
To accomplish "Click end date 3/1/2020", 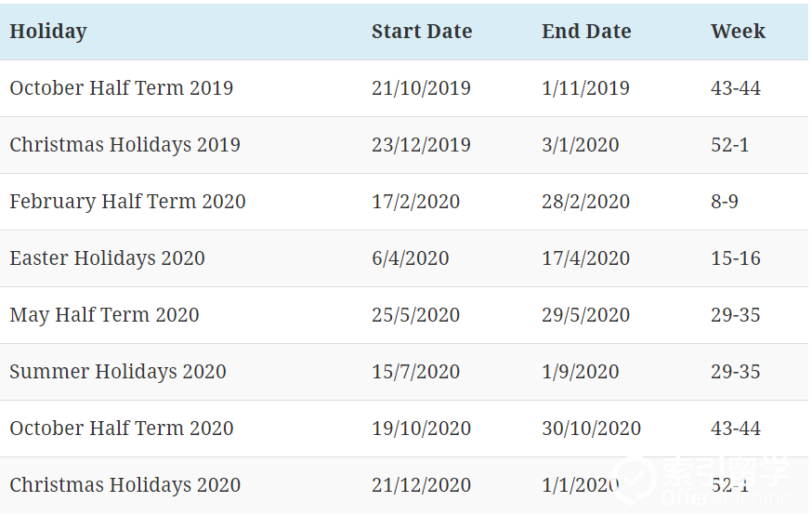I will pos(580,145).
